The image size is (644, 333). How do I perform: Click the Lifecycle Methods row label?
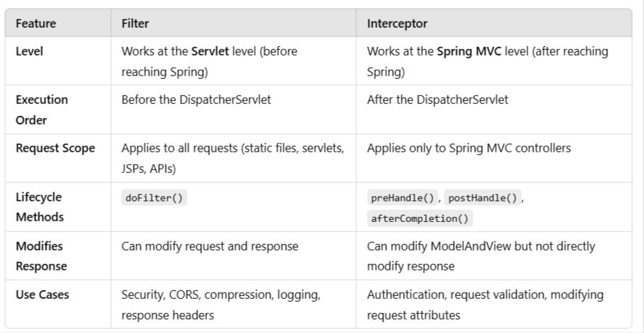(39, 207)
